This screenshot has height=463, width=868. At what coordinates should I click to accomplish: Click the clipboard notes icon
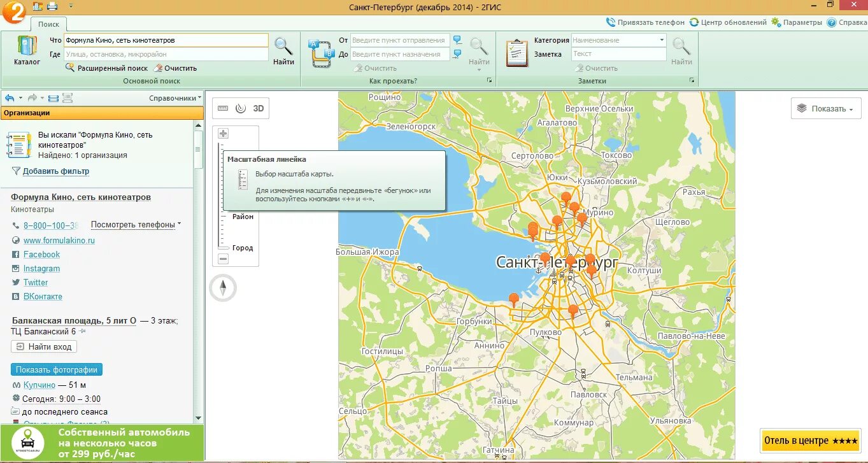click(517, 52)
